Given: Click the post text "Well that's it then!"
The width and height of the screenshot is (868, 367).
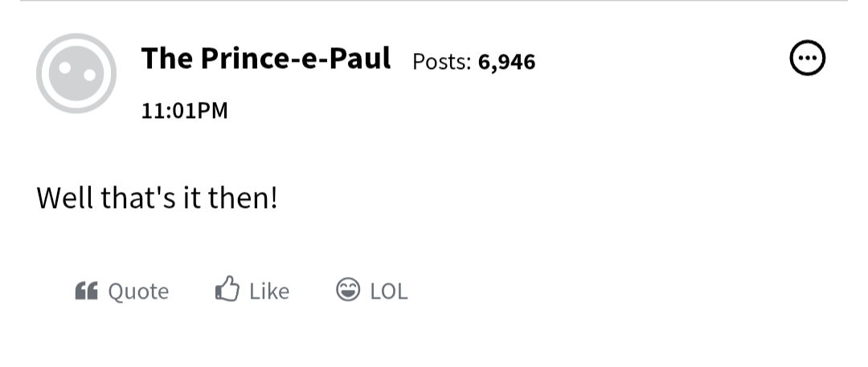Looking at the screenshot, I should pyautogui.click(x=157, y=198).
